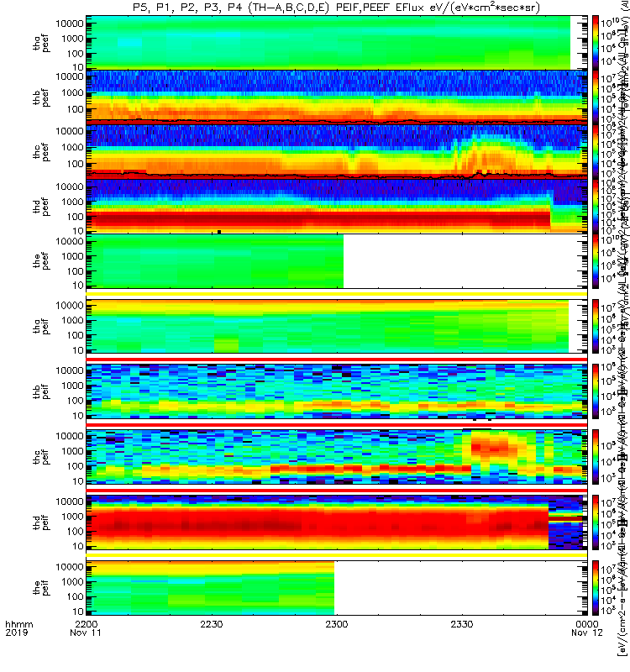Click the 1000 tick label on tha peif
Image resolution: width=630 pixels, height=672 pixels.
click(72, 320)
